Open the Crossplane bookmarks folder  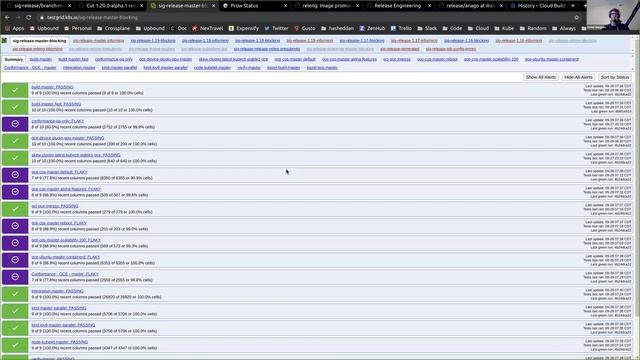(113, 28)
